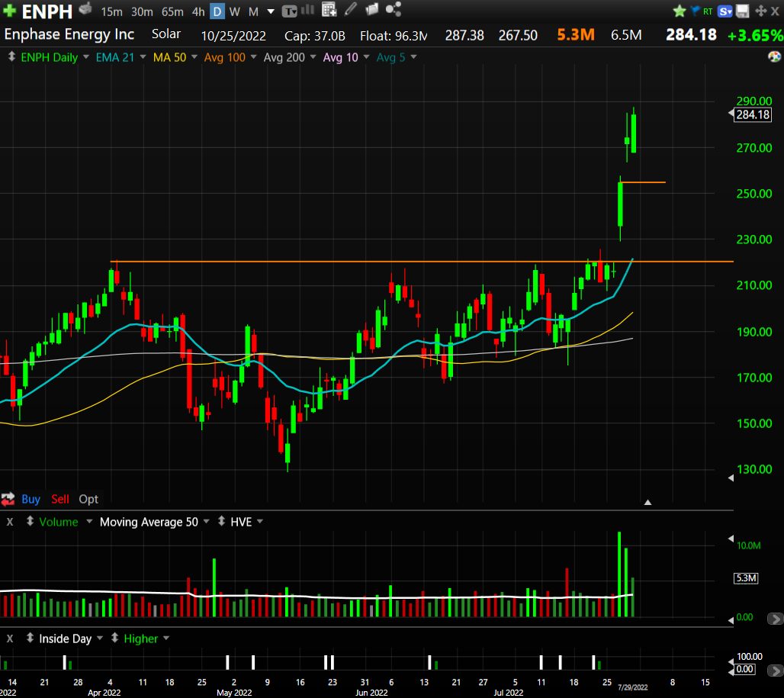Switch to the 4h timeframe
The image size is (784, 698).
(x=198, y=11)
